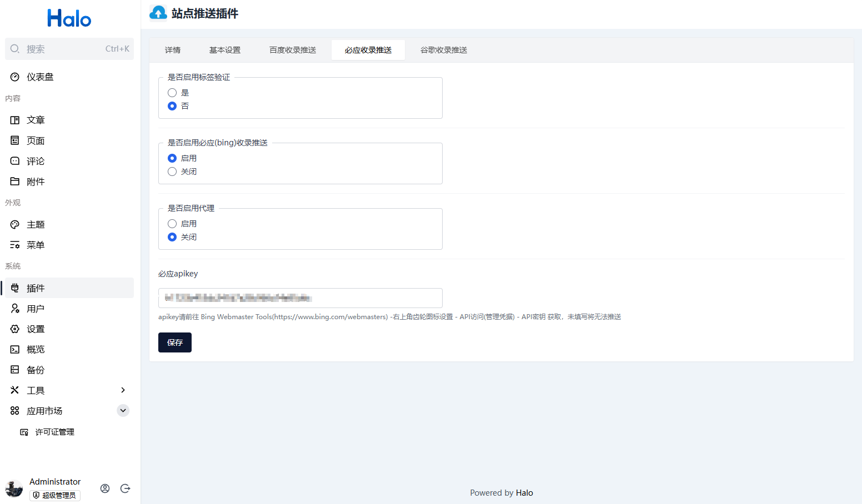Select 启用 to enable proxy

point(172,224)
